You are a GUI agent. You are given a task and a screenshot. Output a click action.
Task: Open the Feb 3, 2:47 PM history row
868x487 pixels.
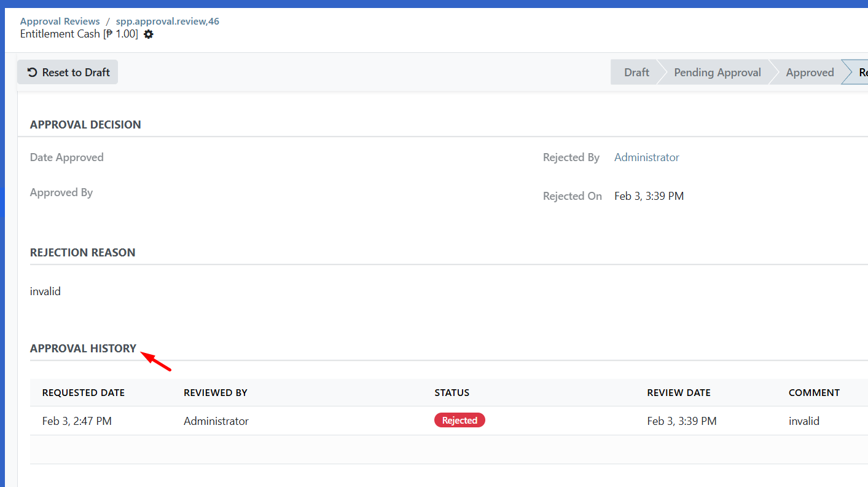point(77,421)
